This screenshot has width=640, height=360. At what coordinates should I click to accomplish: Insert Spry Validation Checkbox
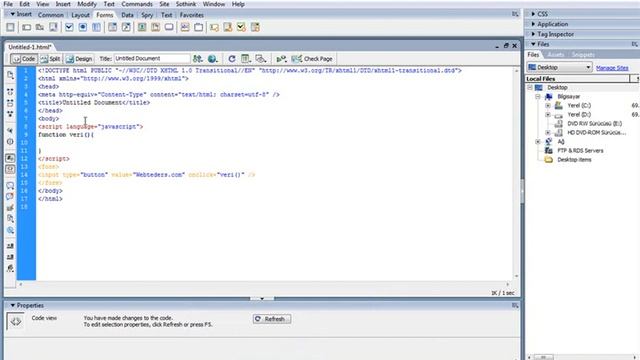[242, 27]
